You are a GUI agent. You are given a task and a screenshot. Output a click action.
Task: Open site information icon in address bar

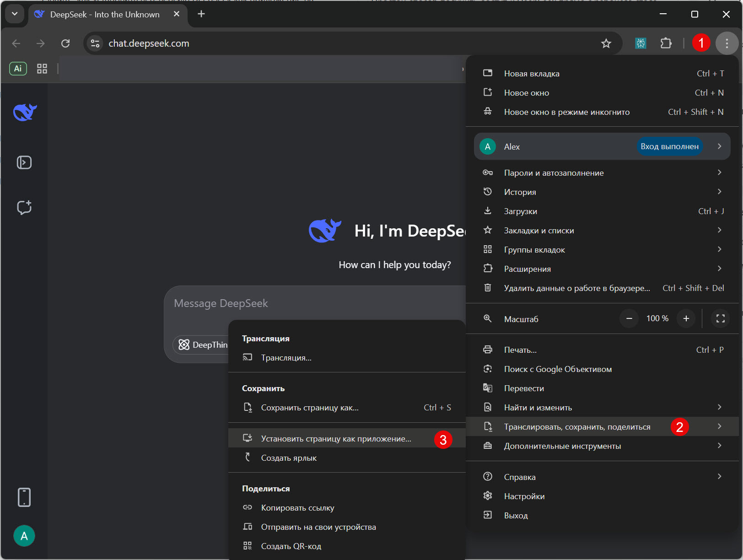pyautogui.click(x=95, y=43)
